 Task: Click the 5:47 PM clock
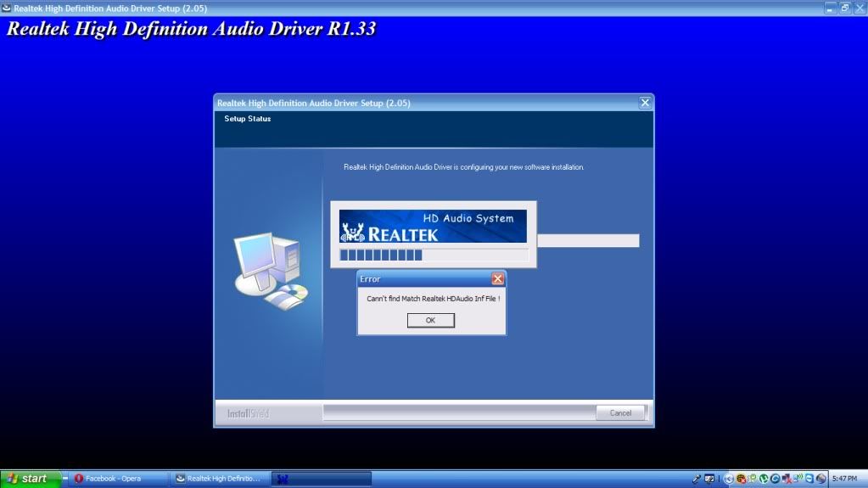pos(844,479)
